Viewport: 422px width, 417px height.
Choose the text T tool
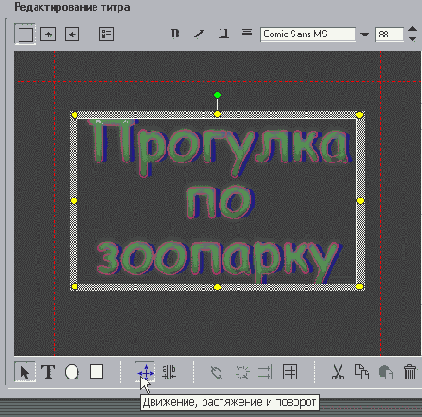pos(48,372)
